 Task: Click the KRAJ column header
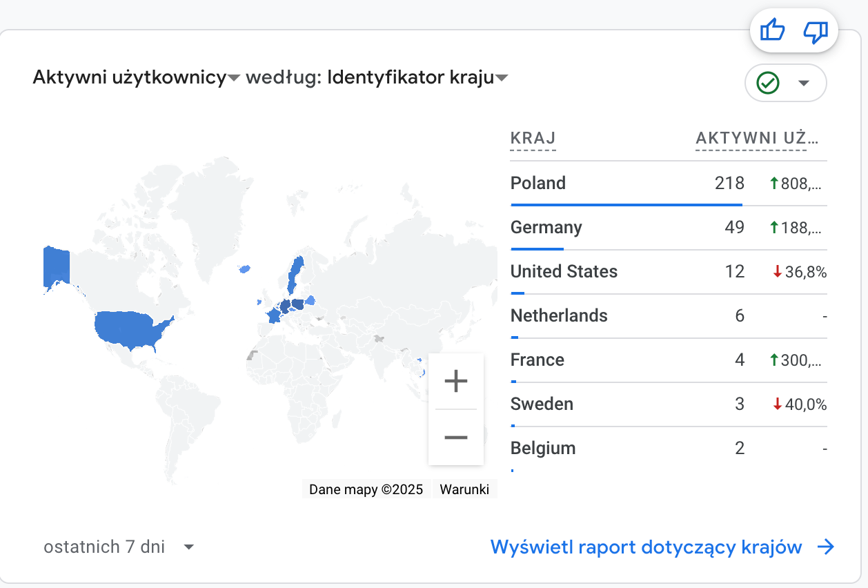pos(531,138)
